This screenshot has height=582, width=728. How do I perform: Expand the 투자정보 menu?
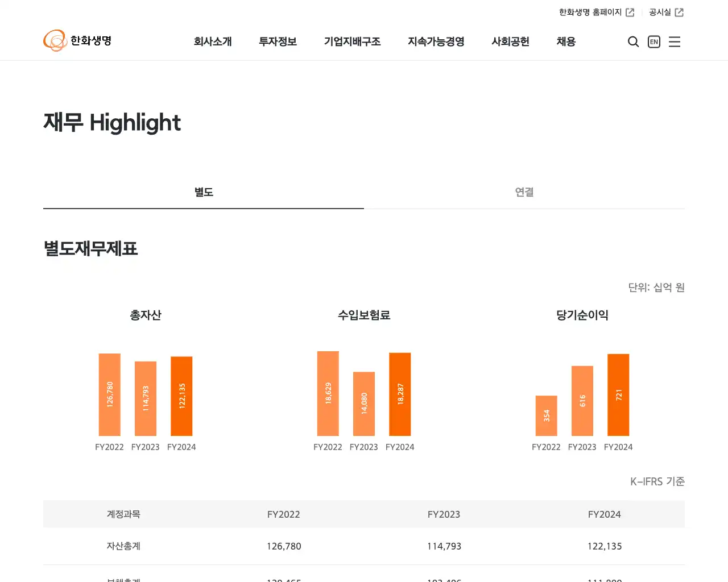pos(278,41)
